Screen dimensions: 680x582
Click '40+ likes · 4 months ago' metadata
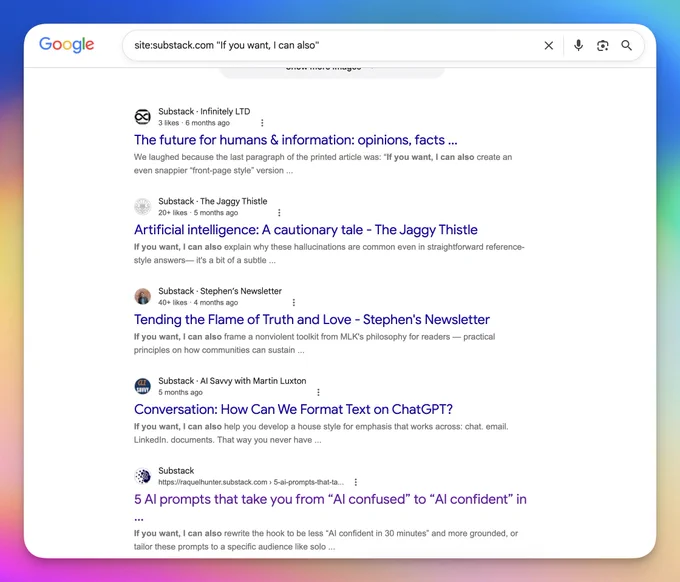(x=198, y=303)
